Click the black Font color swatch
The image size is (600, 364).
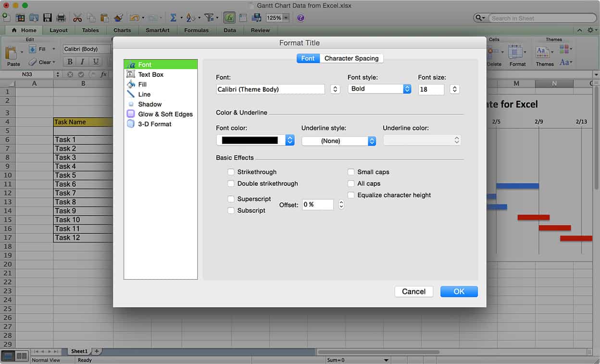[x=250, y=140]
